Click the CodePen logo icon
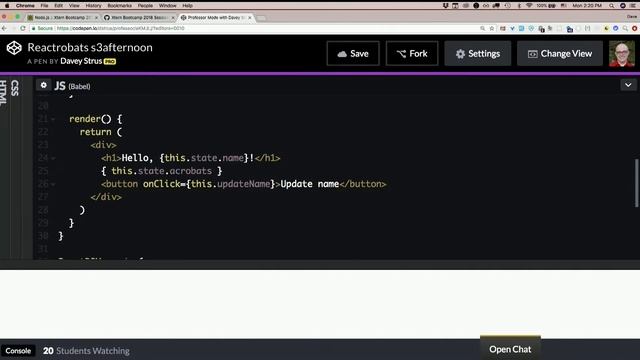Screen dimensions: 640x360 (x=14, y=48)
